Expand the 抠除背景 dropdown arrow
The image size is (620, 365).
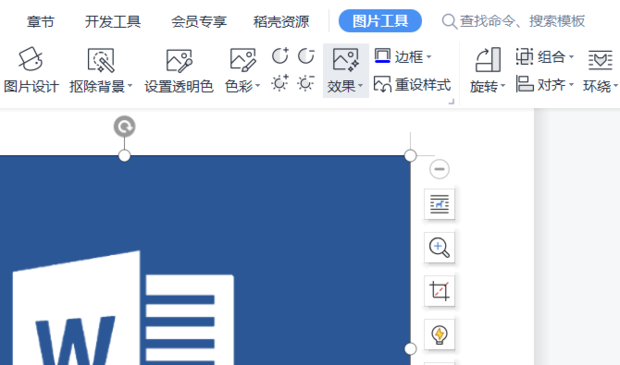[130, 86]
